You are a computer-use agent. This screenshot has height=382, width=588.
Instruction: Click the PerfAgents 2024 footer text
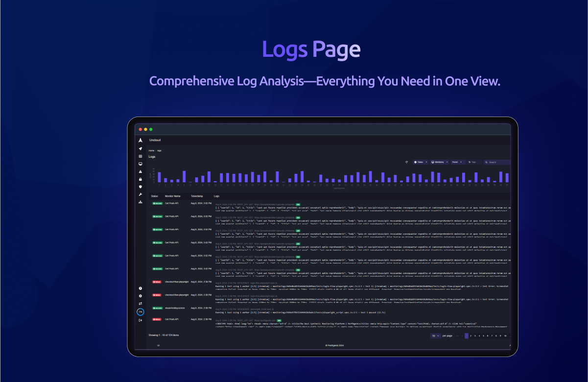(x=335, y=345)
